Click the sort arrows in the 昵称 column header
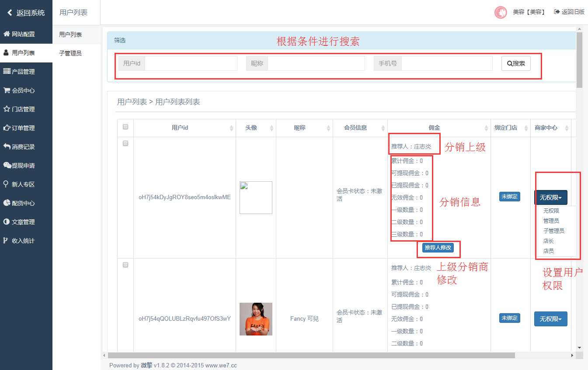Image resolution: width=588 pixels, height=370 pixels. [x=328, y=128]
